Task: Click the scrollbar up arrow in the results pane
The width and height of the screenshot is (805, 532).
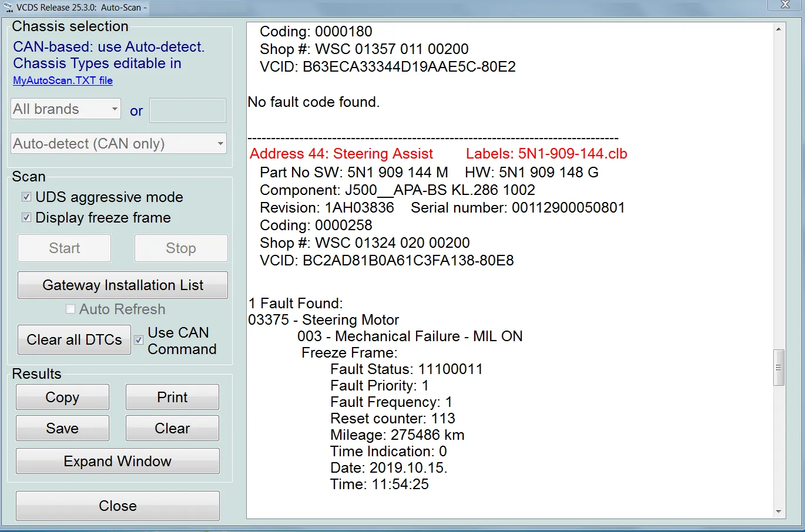Action: pos(779,29)
